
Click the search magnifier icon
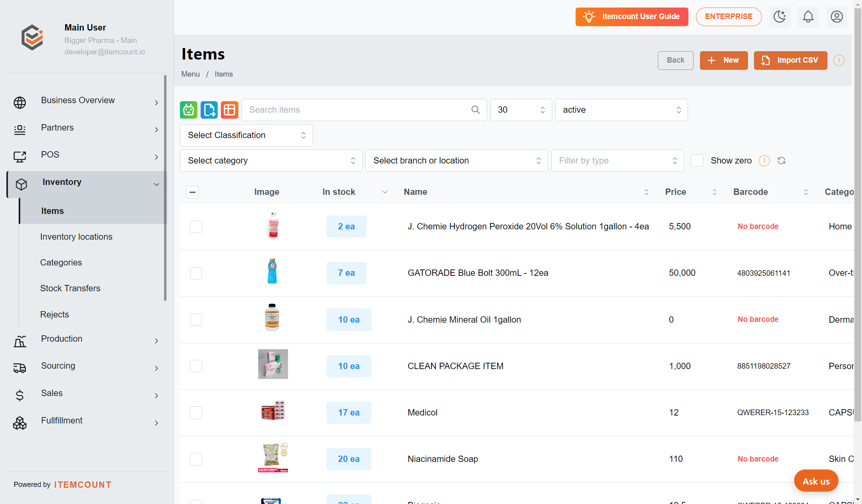[x=475, y=110]
